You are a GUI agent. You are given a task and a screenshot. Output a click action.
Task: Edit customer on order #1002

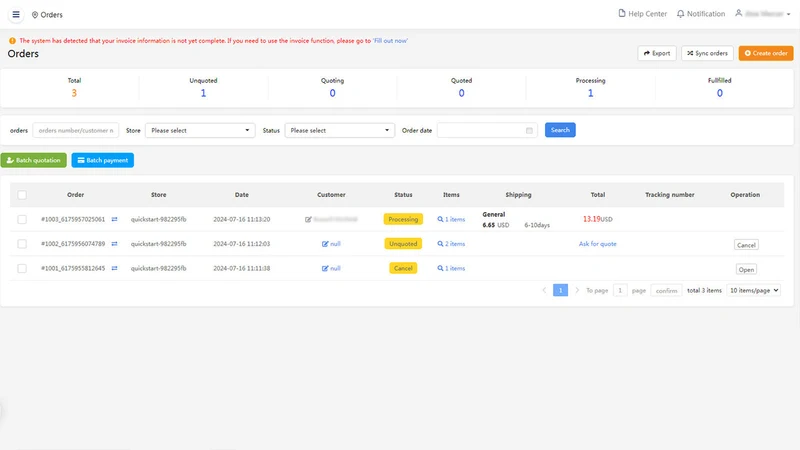click(325, 244)
